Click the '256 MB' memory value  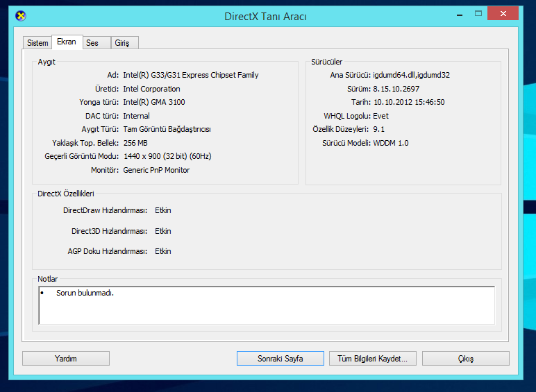click(x=135, y=143)
